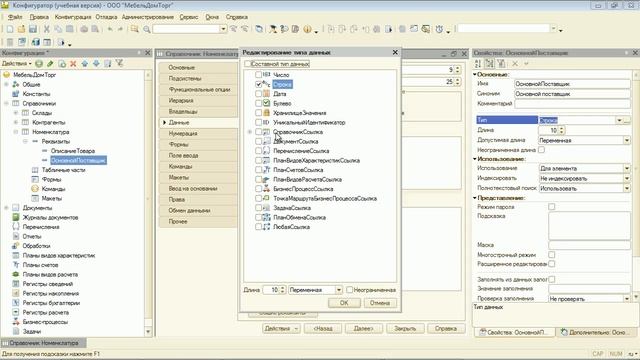Click the <Назад button
The image size is (640, 360).
[x=323, y=329]
